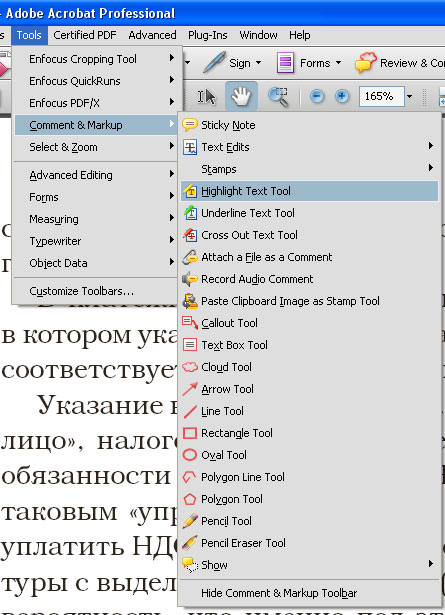Open the Sign dropdown arrow
The width and height of the screenshot is (445, 615).
258,63
